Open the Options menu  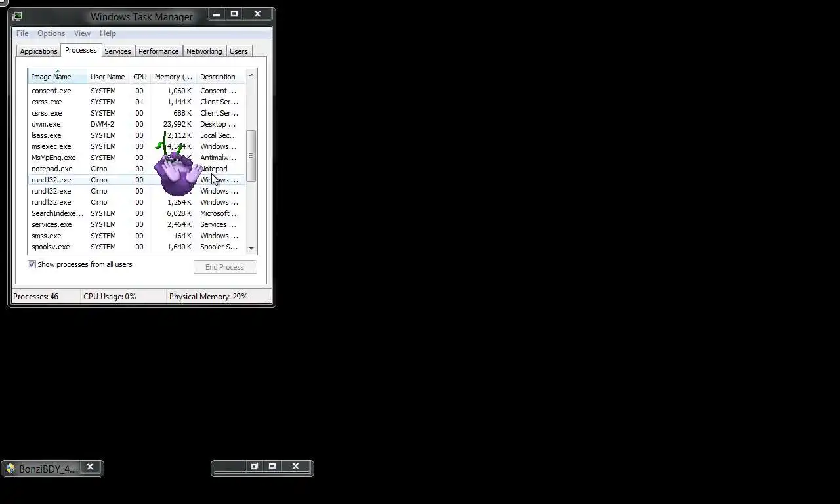pos(51,33)
